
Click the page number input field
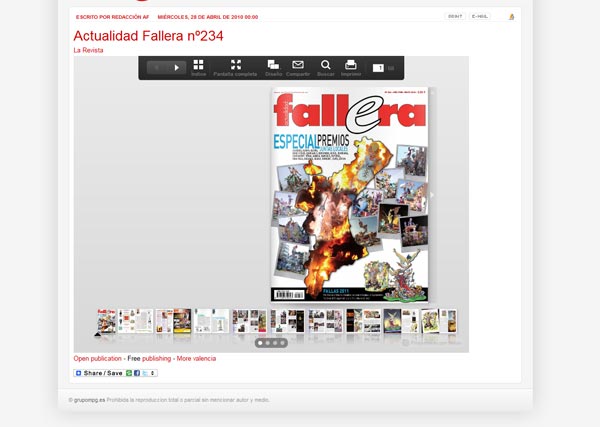379,68
